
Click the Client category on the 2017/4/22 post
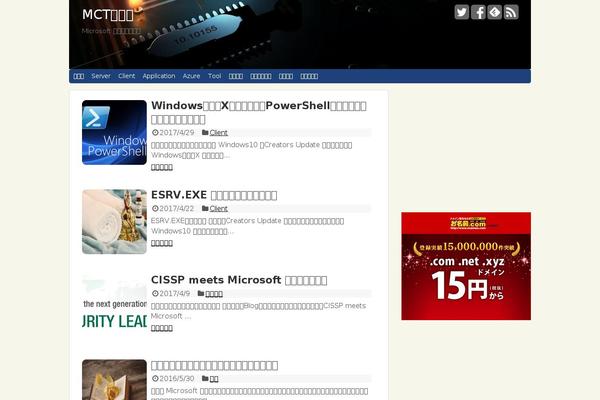pos(218,208)
